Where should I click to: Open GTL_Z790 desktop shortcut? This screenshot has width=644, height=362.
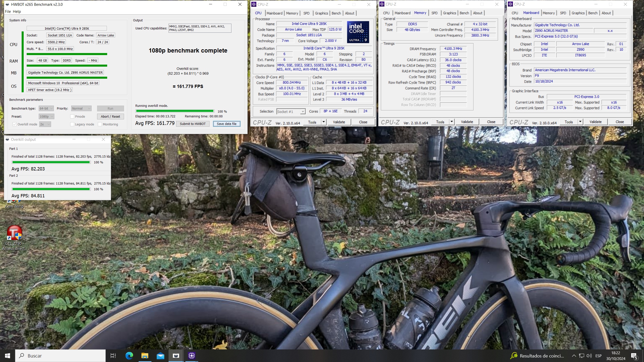[14, 238]
